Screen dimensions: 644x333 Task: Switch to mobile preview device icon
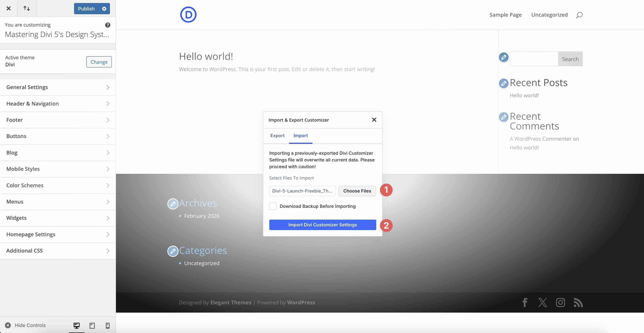tap(108, 325)
